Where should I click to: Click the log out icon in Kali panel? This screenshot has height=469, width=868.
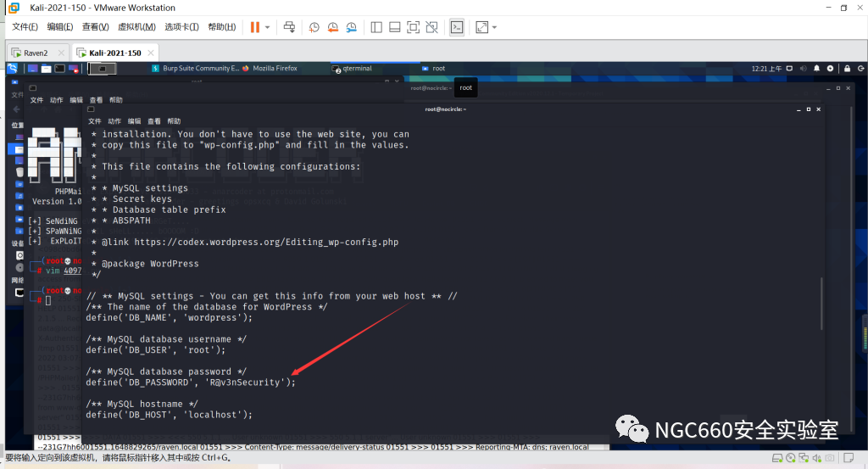click(861, 69)
